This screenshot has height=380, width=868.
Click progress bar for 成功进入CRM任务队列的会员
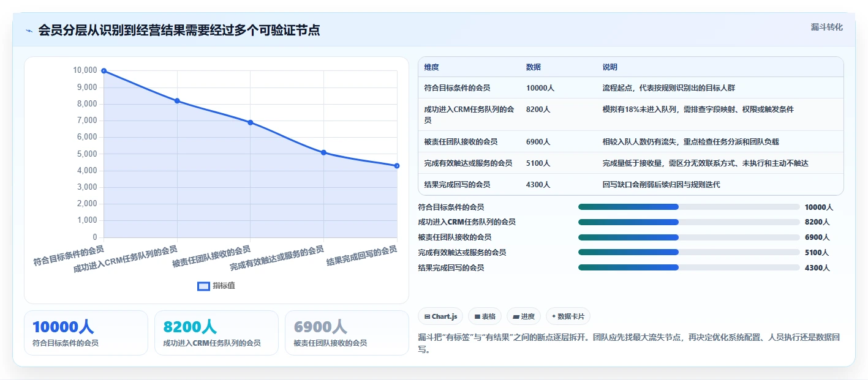(689, 222)
